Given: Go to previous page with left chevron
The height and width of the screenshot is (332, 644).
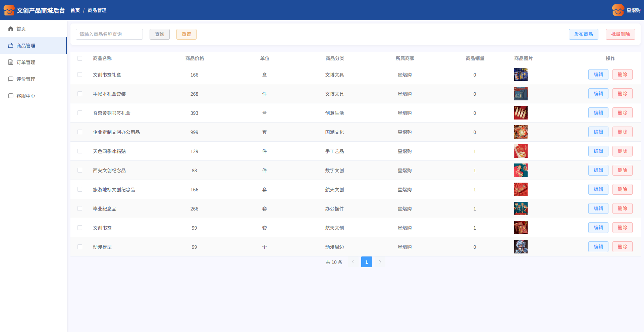Looking at the screenshot, I should click(353, 262).
